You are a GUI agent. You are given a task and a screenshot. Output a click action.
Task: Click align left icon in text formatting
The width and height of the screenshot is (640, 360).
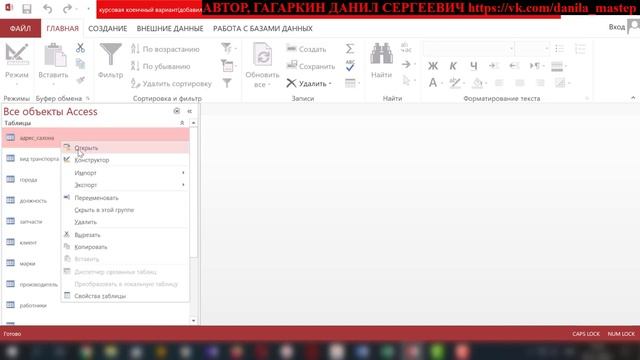click(499, 83)
